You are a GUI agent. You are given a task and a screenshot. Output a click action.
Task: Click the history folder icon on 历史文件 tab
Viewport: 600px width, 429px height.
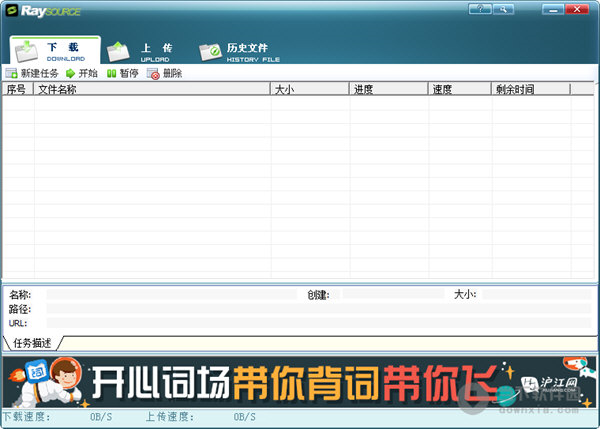210,52
